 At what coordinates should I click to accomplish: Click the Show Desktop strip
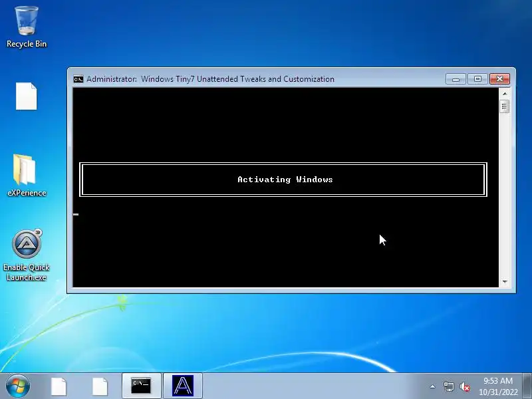coord(527,386)
